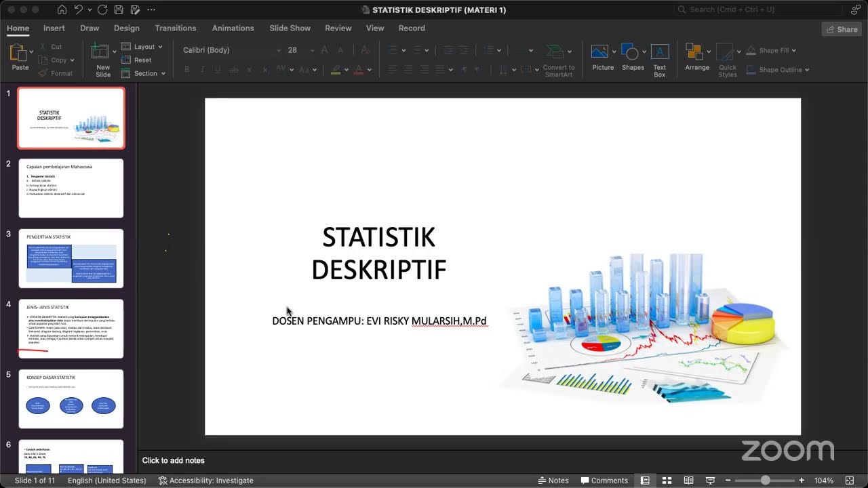The width and height of the screenshot is (868, 488).
Task: Open the Insert tab
Action: pyautogui.click(x=54, y=28)
